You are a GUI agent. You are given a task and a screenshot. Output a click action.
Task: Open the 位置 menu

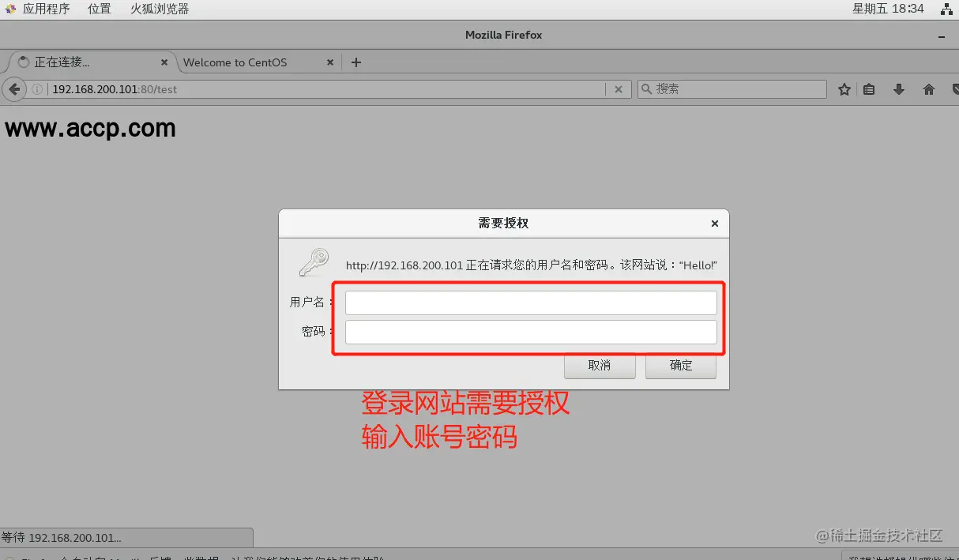[x=100, y=9]
